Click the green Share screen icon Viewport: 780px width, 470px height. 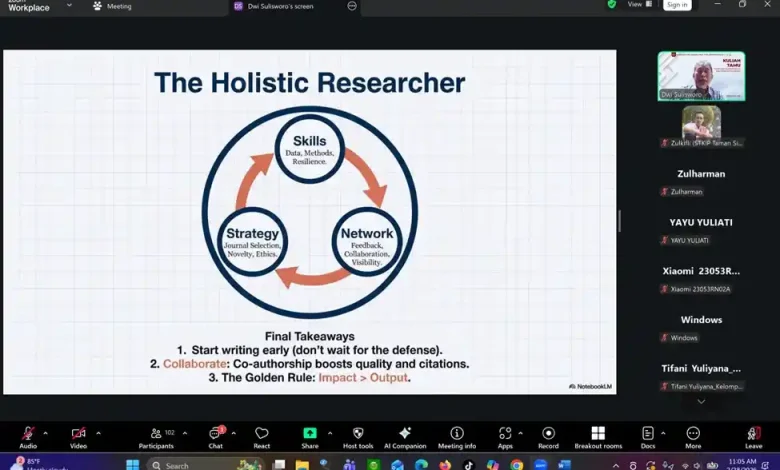pyautogui.click(x=310, y=436)
